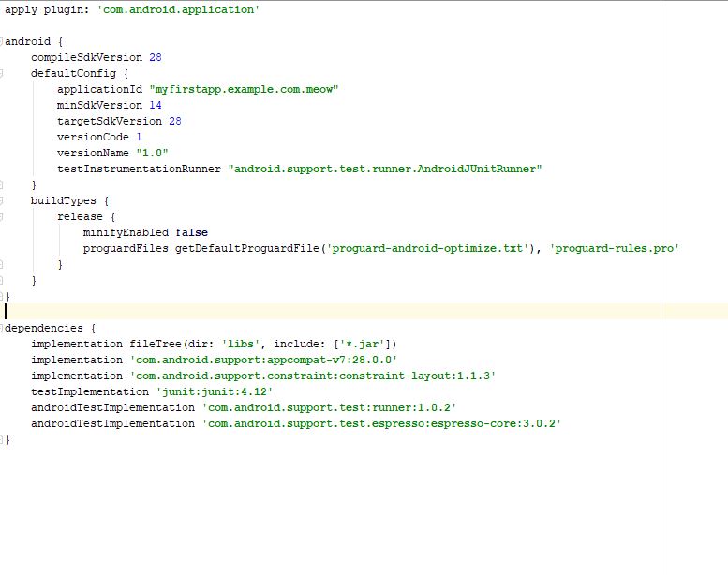Collapse the release block fold marker
The width and height of the screenshot is (728, 575).
click(x=3, y=216)
